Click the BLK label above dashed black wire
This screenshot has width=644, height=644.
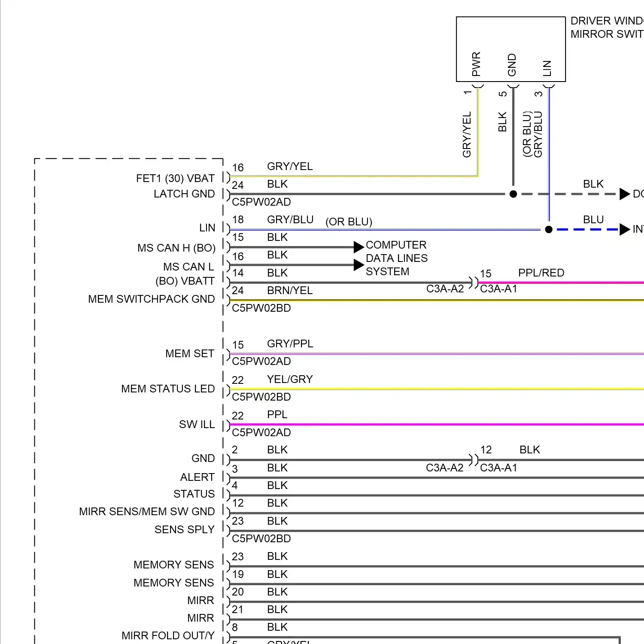(593, 184)
